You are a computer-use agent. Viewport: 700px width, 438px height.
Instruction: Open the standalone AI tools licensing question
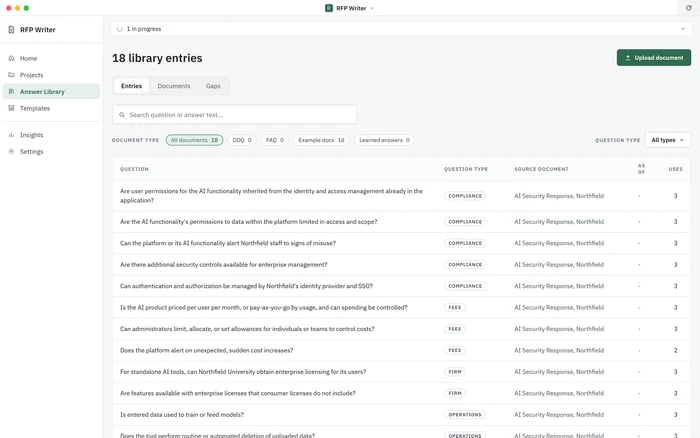[x=401, y=371]
